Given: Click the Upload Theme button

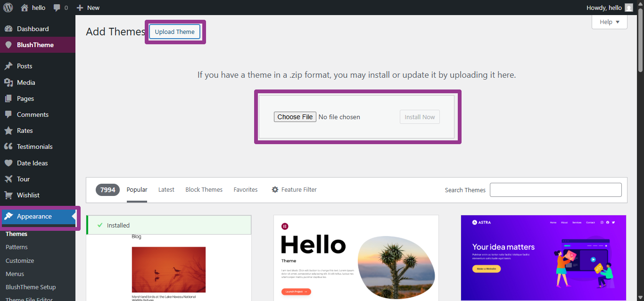Looking at the screenshot, I should [174, 32].
